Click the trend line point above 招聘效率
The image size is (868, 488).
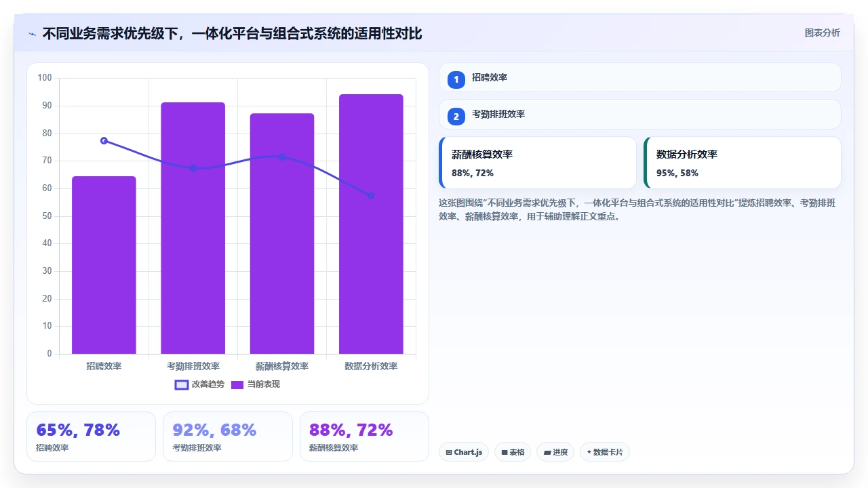(x=104, y=140)
